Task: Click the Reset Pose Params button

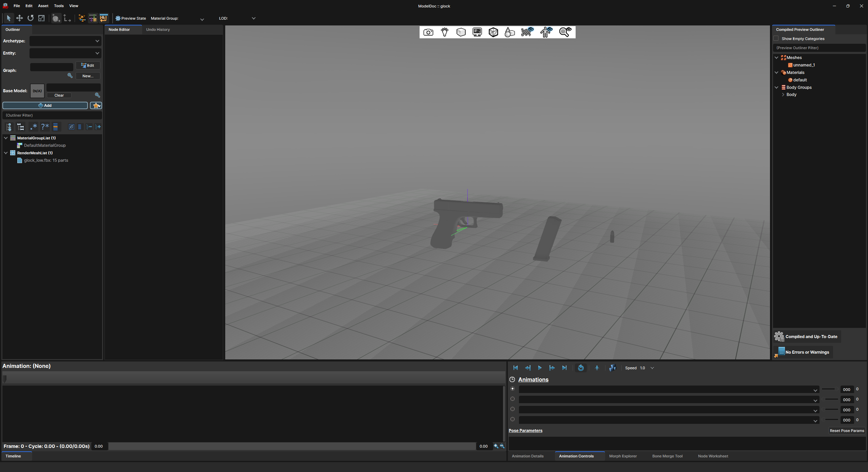Action: (847, 431)
